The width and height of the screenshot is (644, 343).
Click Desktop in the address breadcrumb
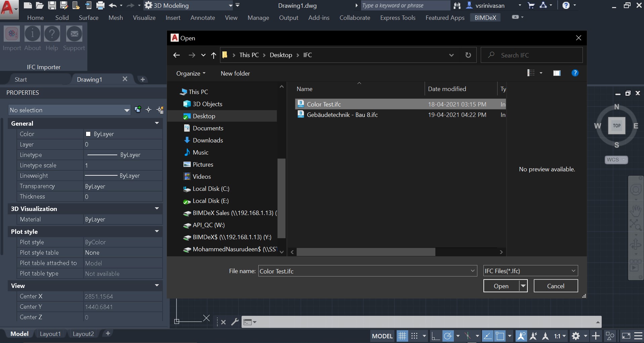tap(281, 55)
